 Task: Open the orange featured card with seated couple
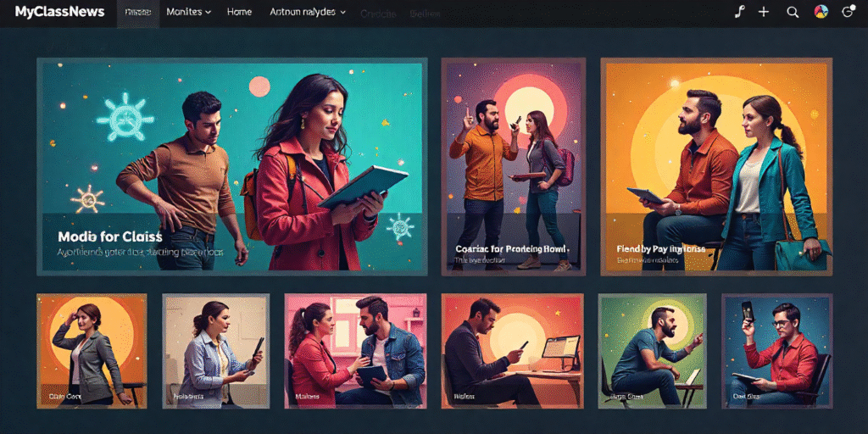(x=716, y=166)
